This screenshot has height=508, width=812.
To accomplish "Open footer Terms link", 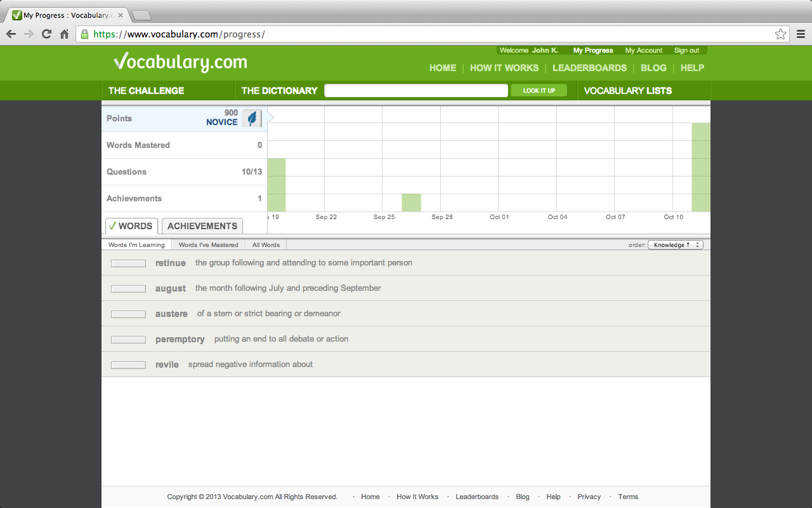I will [x=628, y=497].
